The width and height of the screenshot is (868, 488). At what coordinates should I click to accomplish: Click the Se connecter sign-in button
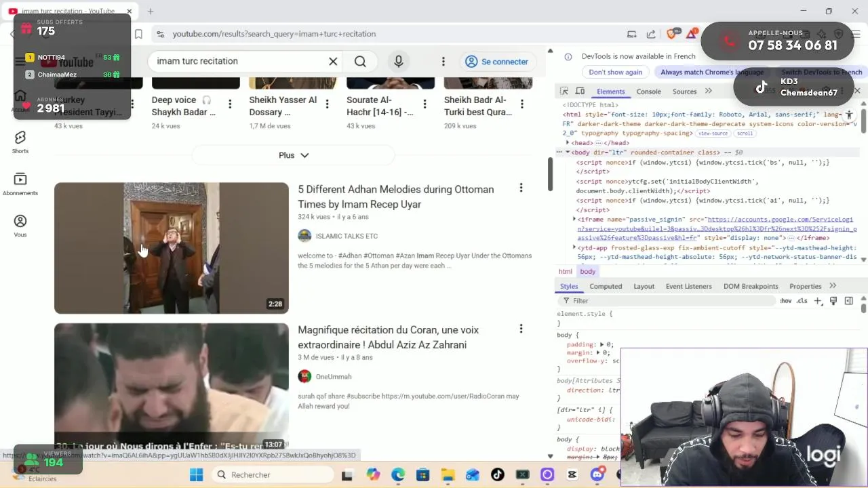[x=496, y=62]
